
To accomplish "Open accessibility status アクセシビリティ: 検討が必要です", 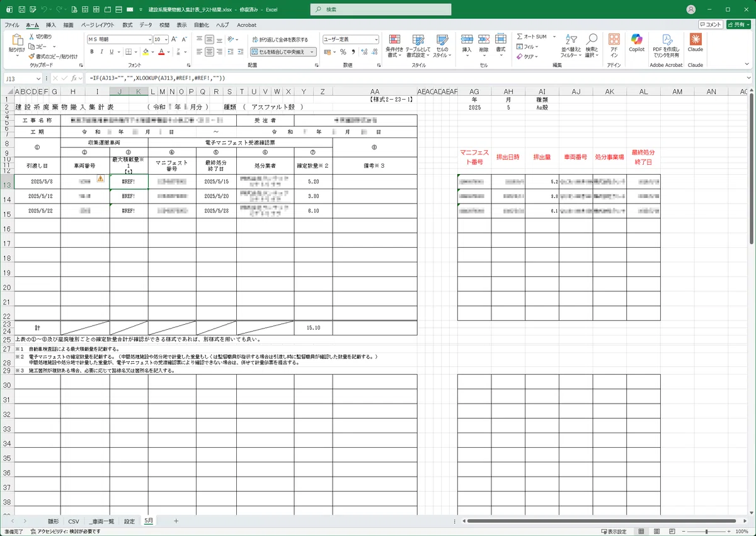I will (66, 532).
